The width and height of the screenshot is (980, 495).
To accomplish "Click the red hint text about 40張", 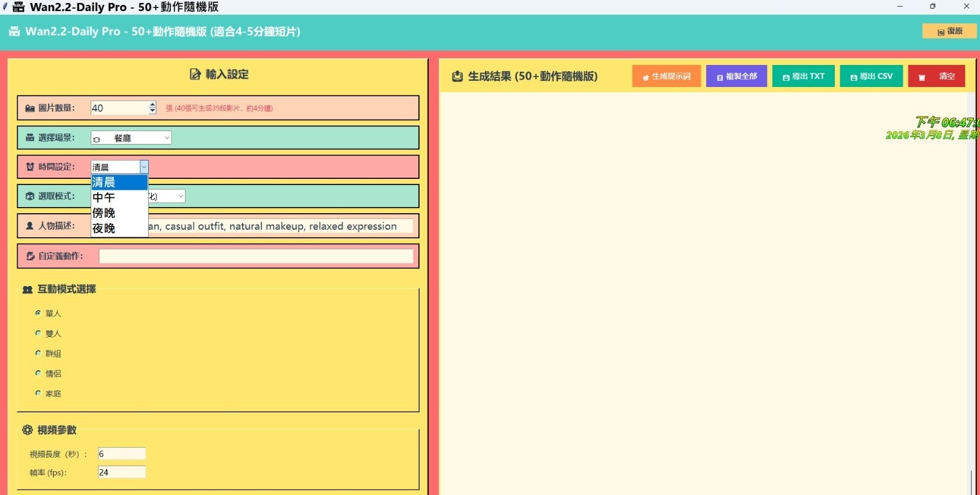I will coord(219,108).
